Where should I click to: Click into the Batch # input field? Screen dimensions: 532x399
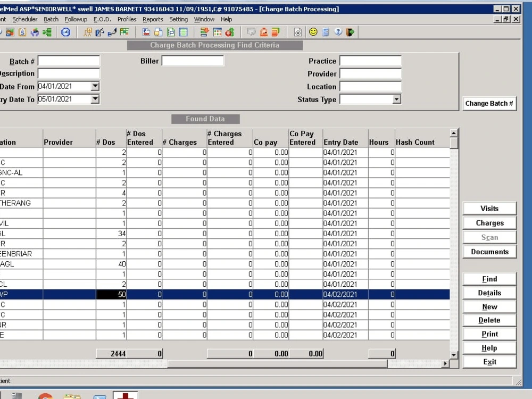[x=69, y=61]
